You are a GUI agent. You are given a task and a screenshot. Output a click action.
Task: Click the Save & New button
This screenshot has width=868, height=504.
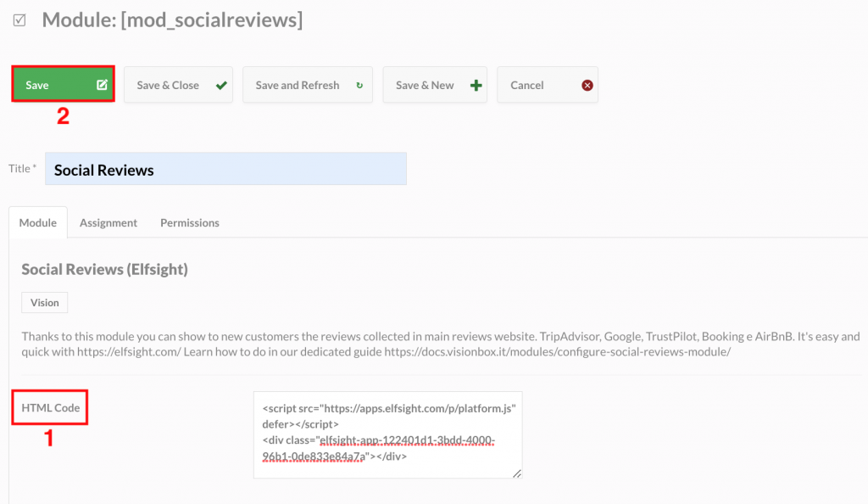435,85
